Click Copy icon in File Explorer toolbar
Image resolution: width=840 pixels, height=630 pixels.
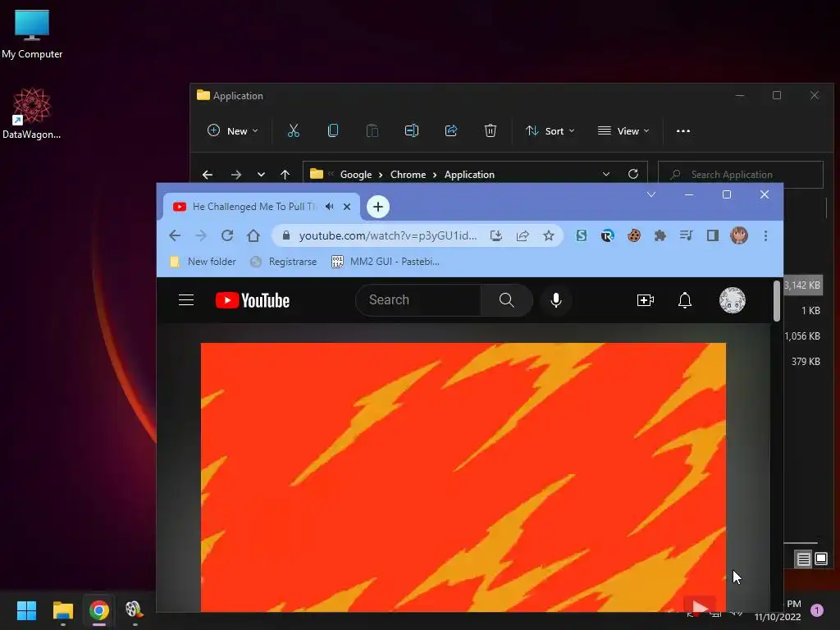point(333,130)
